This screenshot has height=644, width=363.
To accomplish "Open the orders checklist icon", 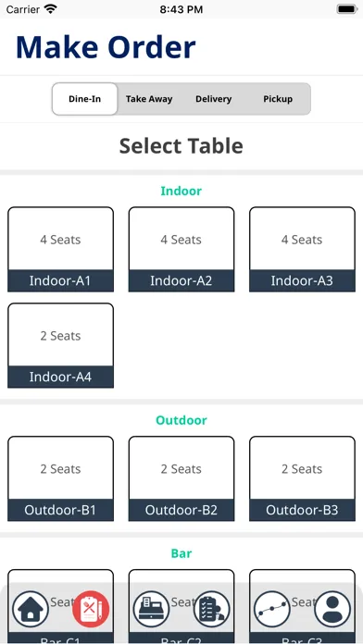I will [x=212, y=609].
